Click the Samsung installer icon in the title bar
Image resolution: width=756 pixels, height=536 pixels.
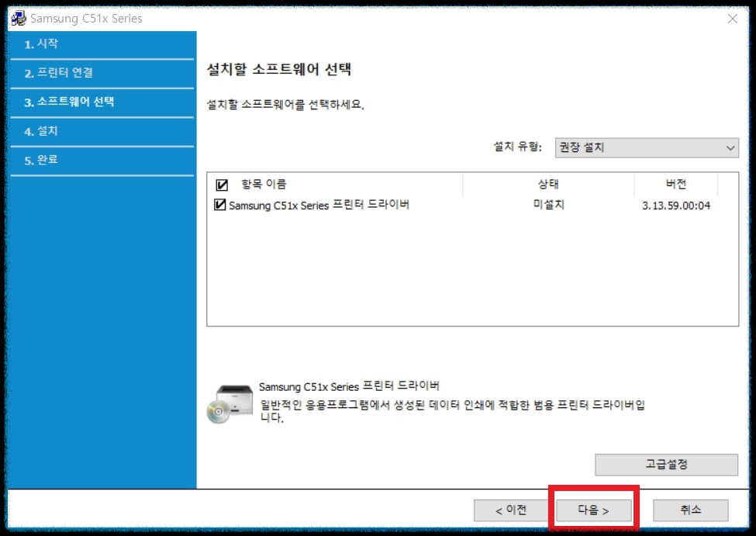(x=17, y=18)
